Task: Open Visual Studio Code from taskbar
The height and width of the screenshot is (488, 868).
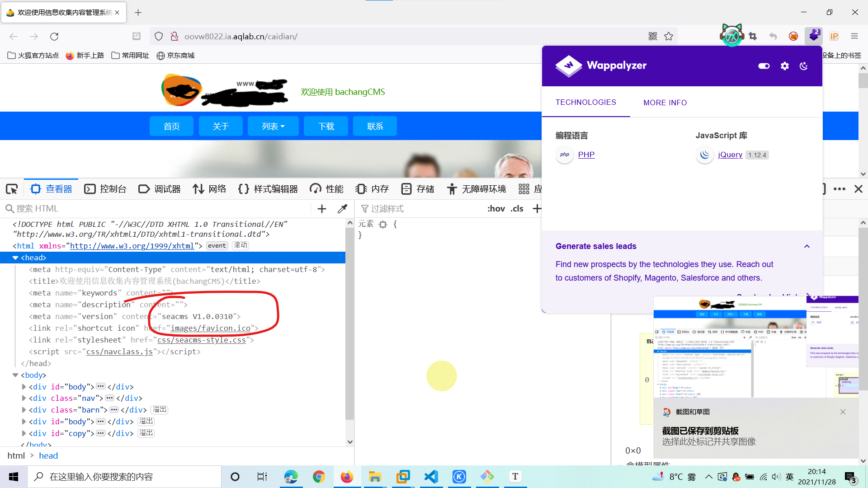Action: pyautogui.click(x=431, y=476)
